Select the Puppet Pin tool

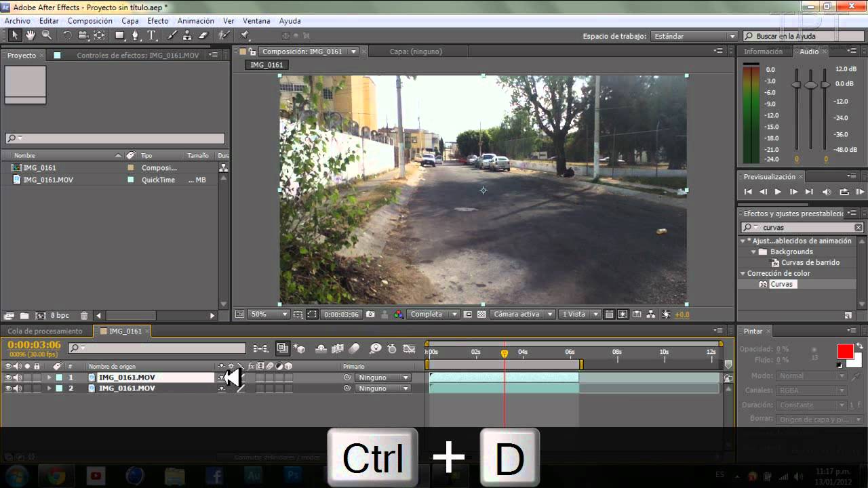point(245,35)
